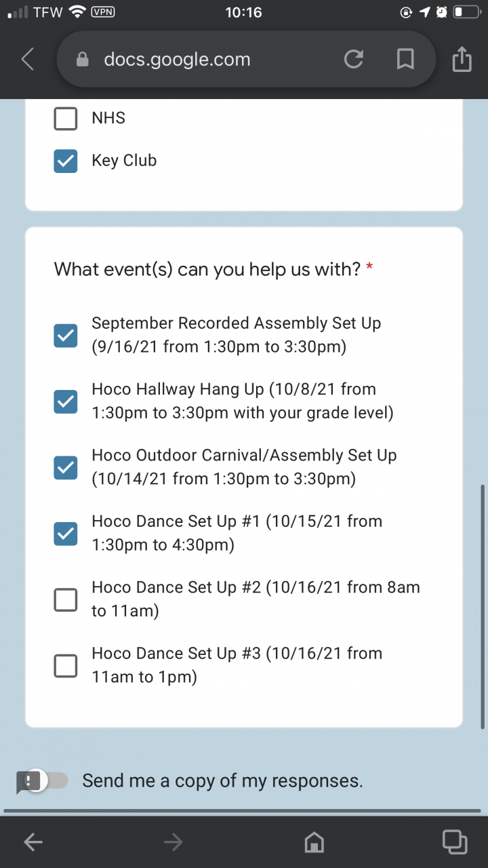Open the share sheet icon
Image resolution: width=488 pixels, height=868 pixels.
coord(461,60)
